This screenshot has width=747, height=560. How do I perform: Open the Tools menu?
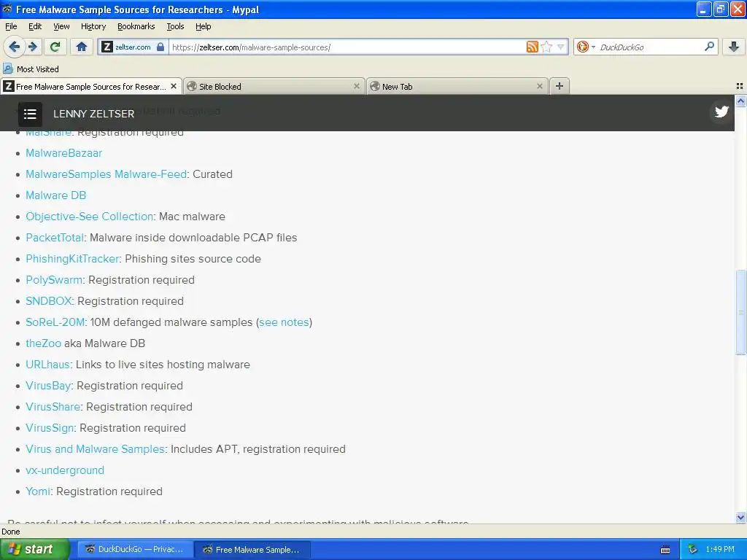[175, 26]
